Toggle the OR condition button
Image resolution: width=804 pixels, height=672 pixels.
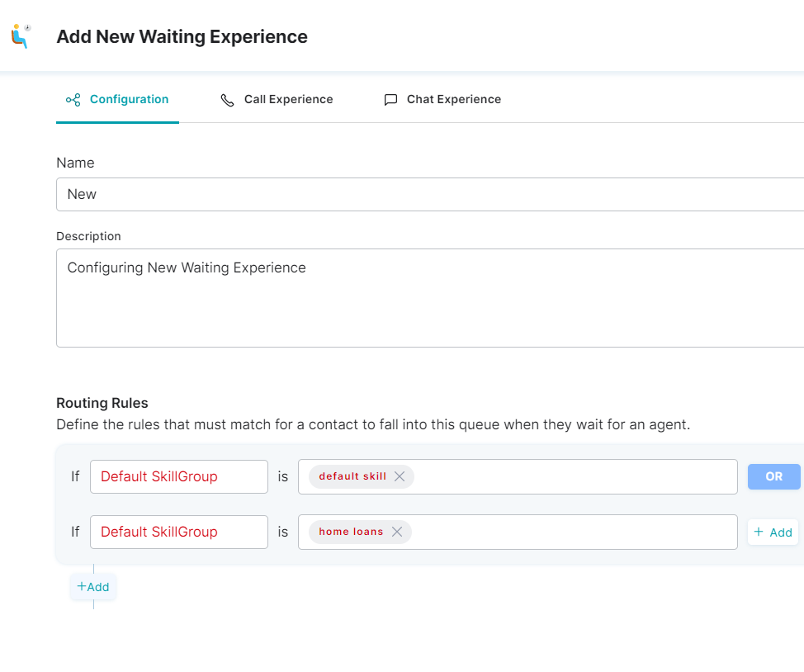coord(773,476)
